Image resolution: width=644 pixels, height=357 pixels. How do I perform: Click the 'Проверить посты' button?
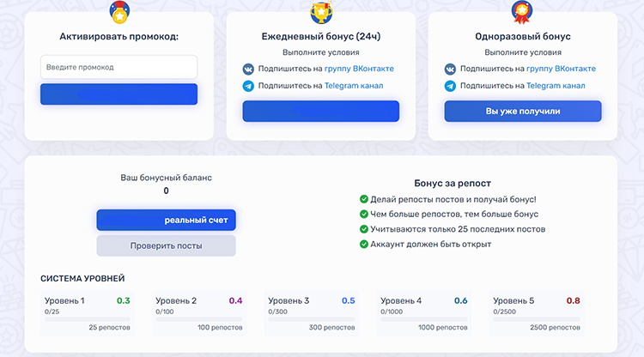pos(166,246)
